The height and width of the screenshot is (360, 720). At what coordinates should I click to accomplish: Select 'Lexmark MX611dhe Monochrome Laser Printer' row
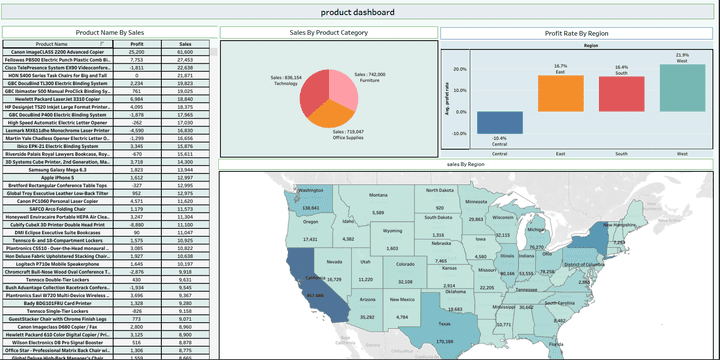tap(106, 131)
